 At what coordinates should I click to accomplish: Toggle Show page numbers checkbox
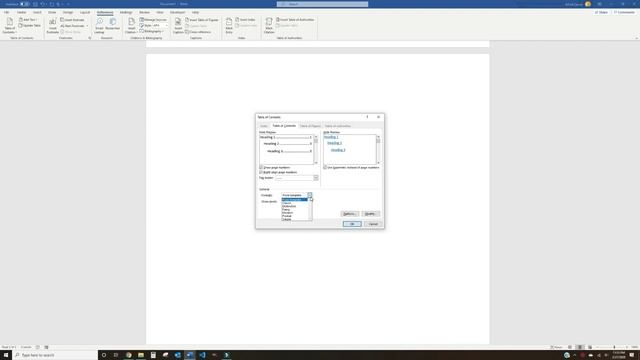pyautogui.click(x=261, y=167)
